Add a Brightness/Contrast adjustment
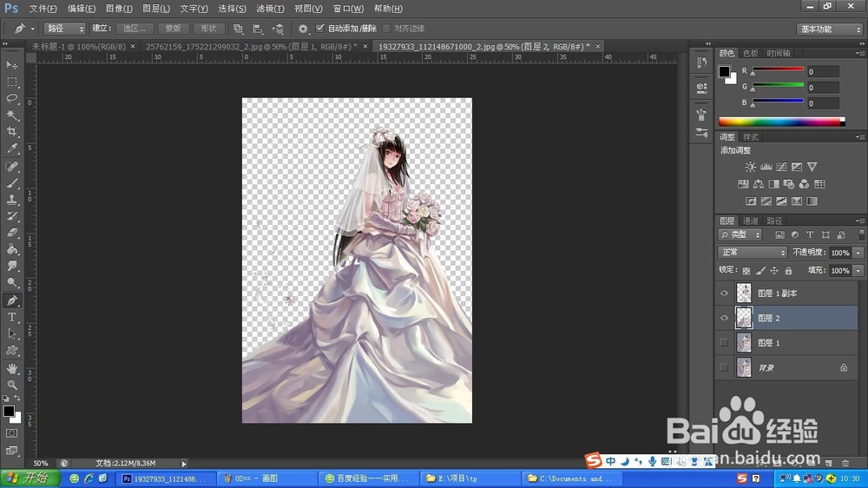This screenshot has height=488, width=868. pyautogui.click(x=750, y=167)
